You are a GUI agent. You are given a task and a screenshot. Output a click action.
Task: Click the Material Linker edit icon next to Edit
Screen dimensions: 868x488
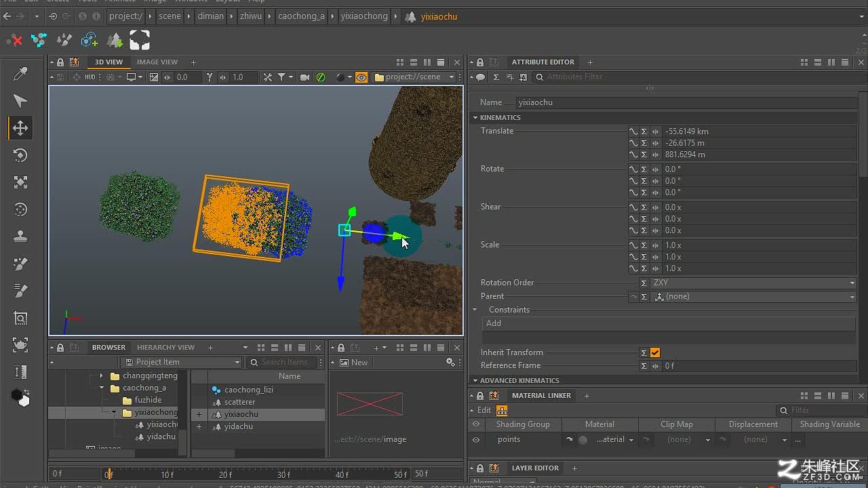pos(502,410)
